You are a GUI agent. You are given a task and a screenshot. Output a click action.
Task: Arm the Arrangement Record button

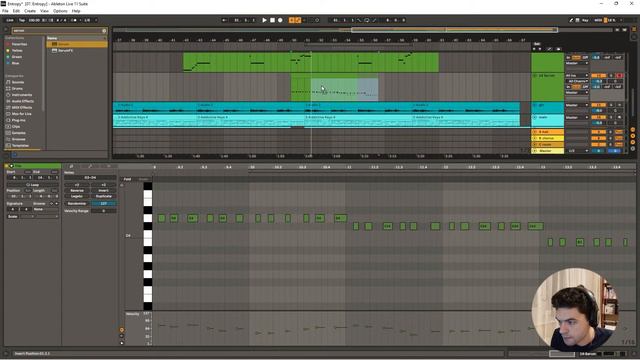pyautogui.click(x=280, y=20)
